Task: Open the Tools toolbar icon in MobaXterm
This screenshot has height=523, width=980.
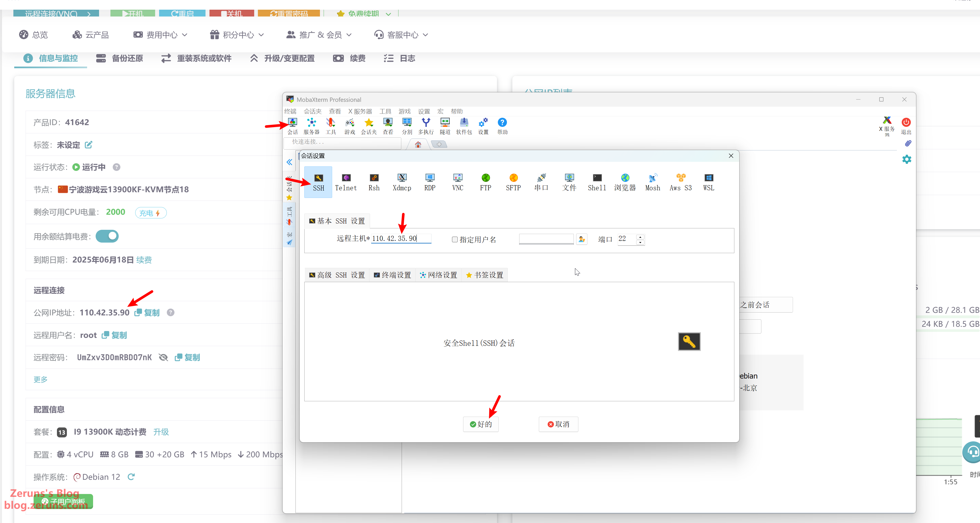Action: click(x=330, y=126)
